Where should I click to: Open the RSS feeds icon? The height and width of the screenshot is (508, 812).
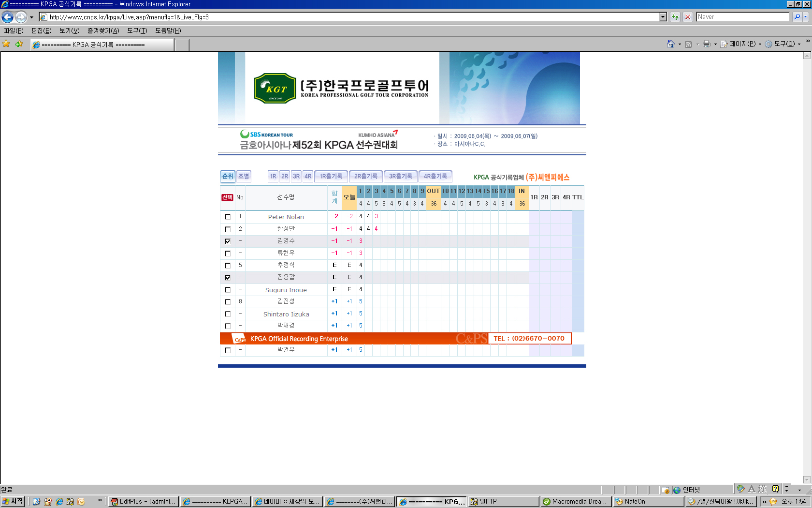[688, 44]
